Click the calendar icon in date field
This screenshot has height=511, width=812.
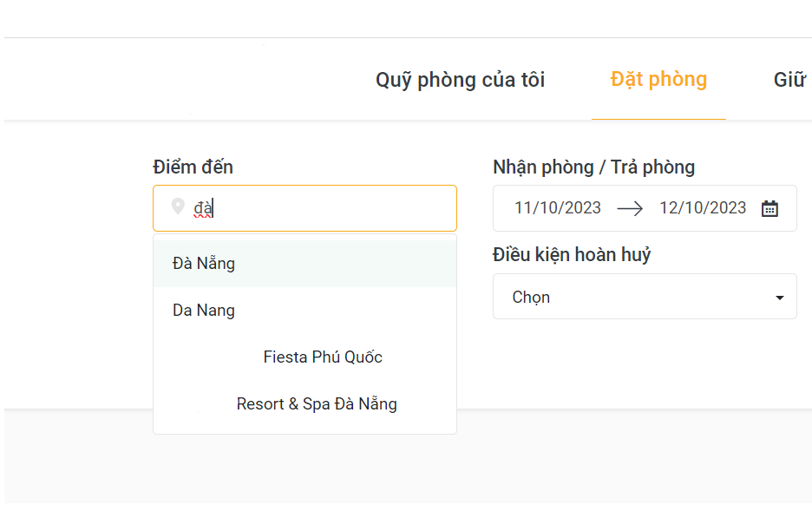tap(769, 208)
